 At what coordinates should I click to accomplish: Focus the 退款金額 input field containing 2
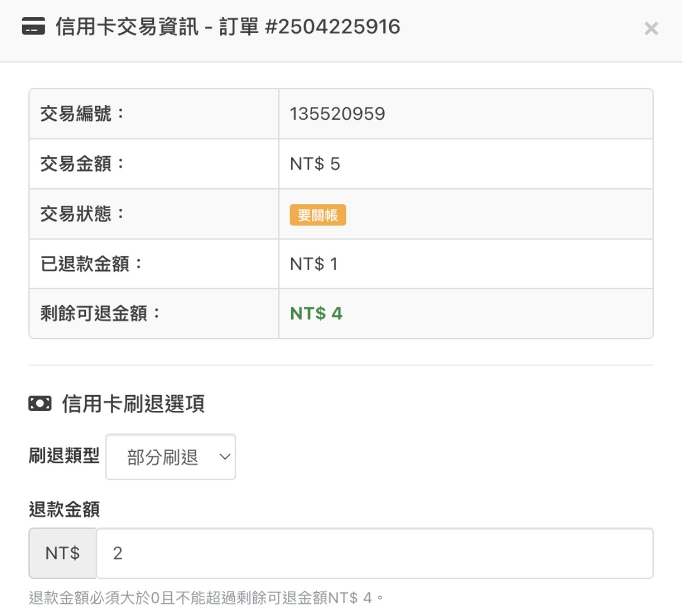tap(374, 553)
